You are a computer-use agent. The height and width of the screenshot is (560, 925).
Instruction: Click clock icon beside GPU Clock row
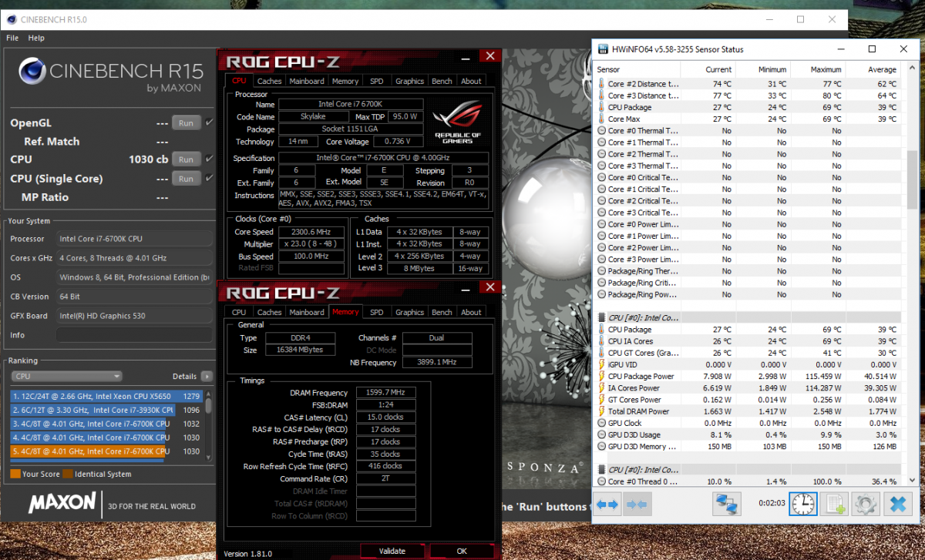tap(602, 423)
